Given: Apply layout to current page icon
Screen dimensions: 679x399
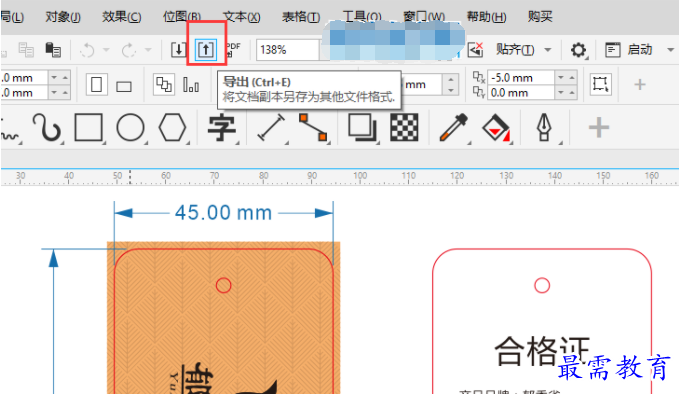Looking at the screenshot, I should pyautogui.click(x=191, y=84).
